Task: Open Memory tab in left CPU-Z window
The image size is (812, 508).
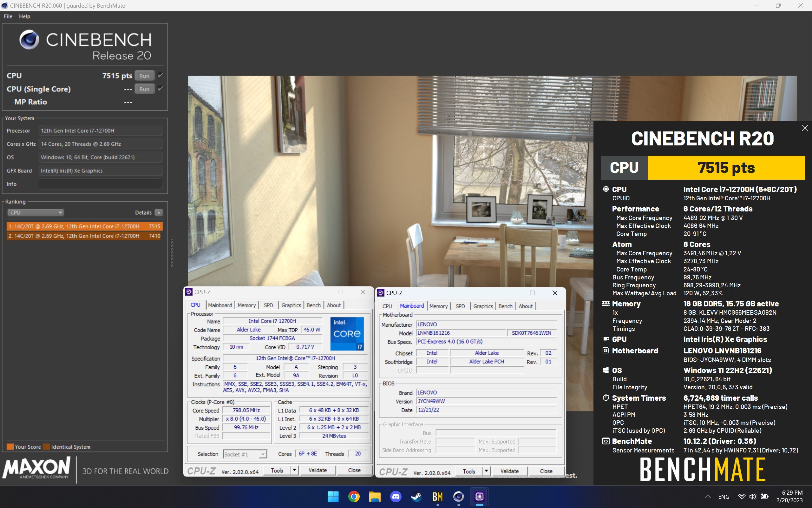Action: (x=247, y=305)
